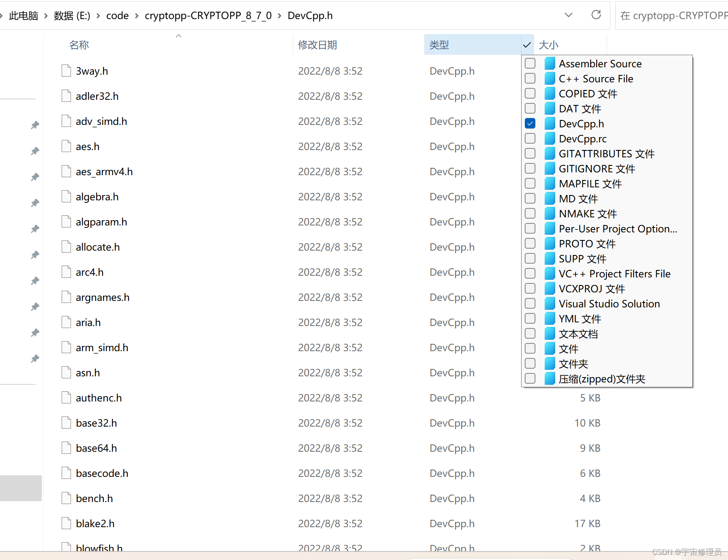Select the Per-User Project Option filter entry

618,229
